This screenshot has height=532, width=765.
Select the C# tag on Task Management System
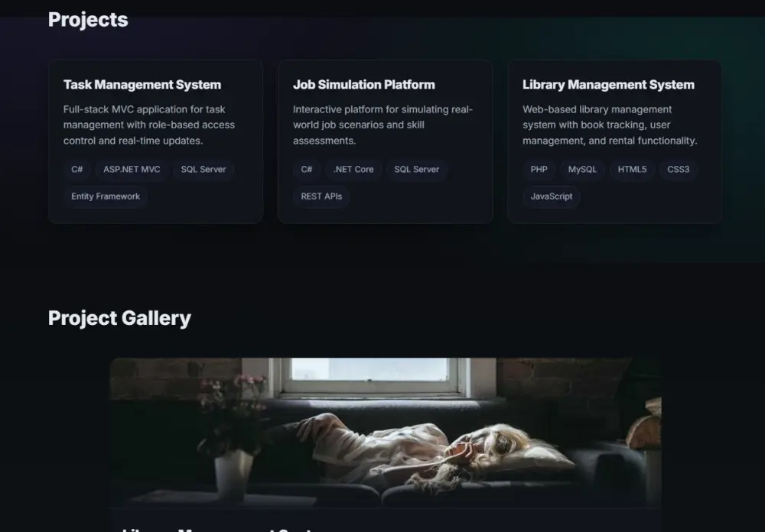[76, 170]
